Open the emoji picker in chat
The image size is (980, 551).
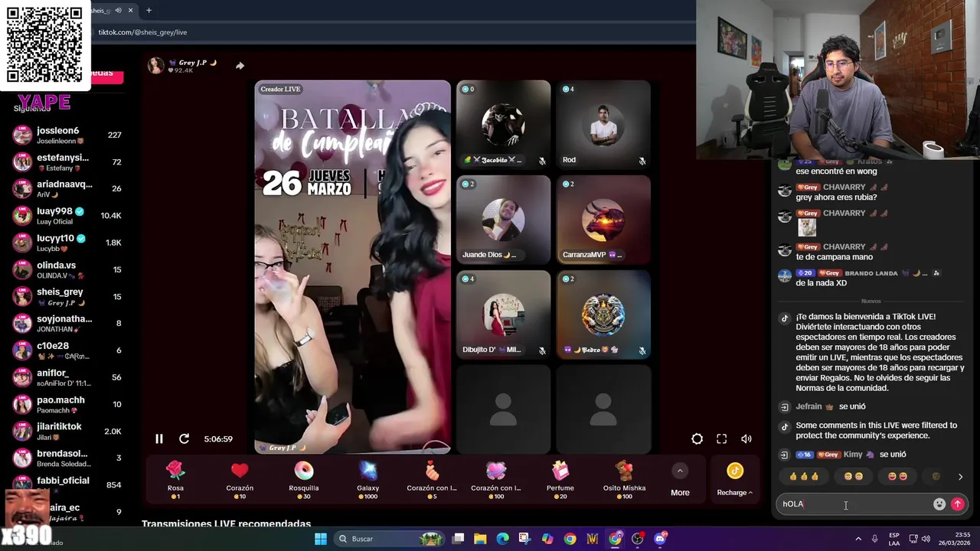click(x=939, y=504)
